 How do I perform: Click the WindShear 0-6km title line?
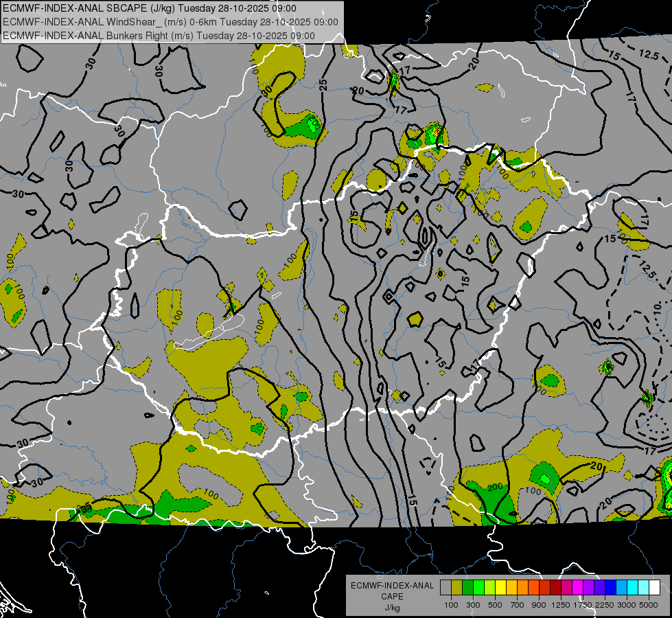tap(170, 22)
